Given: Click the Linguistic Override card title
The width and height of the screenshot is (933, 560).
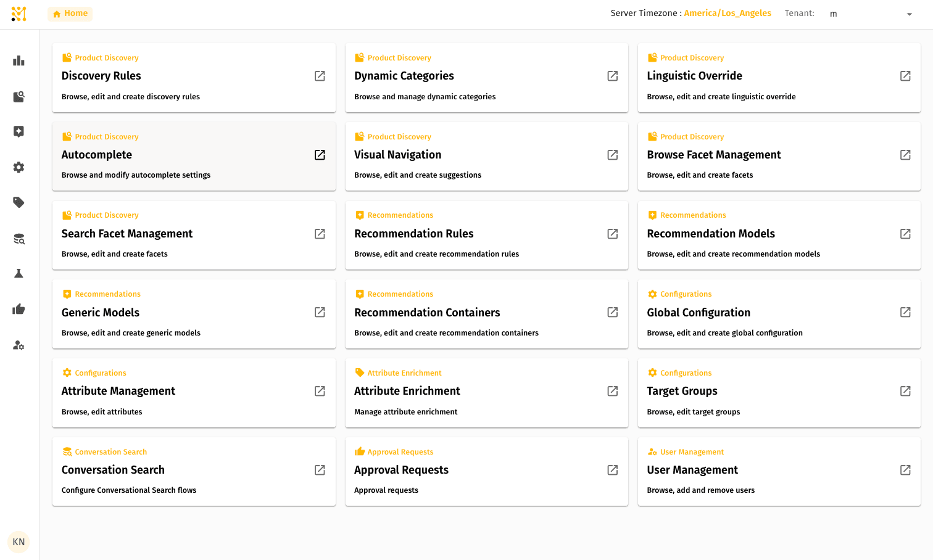Looking at the screenshot, I should pyautogui.click(x=694, y=76).
